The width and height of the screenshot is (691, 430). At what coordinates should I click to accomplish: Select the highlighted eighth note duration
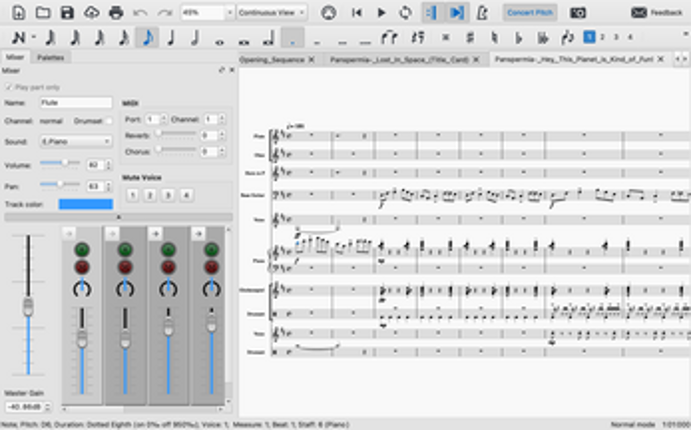pyautogui.click(x=148, y=37)
